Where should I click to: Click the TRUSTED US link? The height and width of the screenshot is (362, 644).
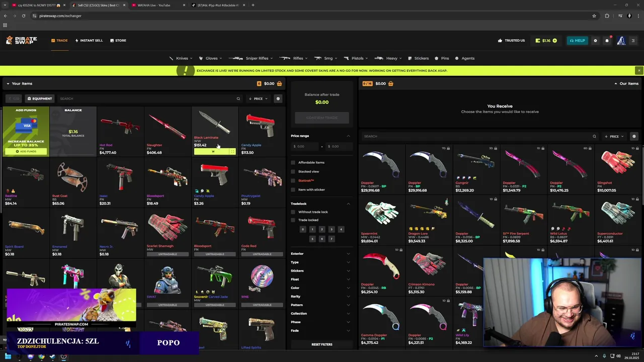(x=511, y=41)
